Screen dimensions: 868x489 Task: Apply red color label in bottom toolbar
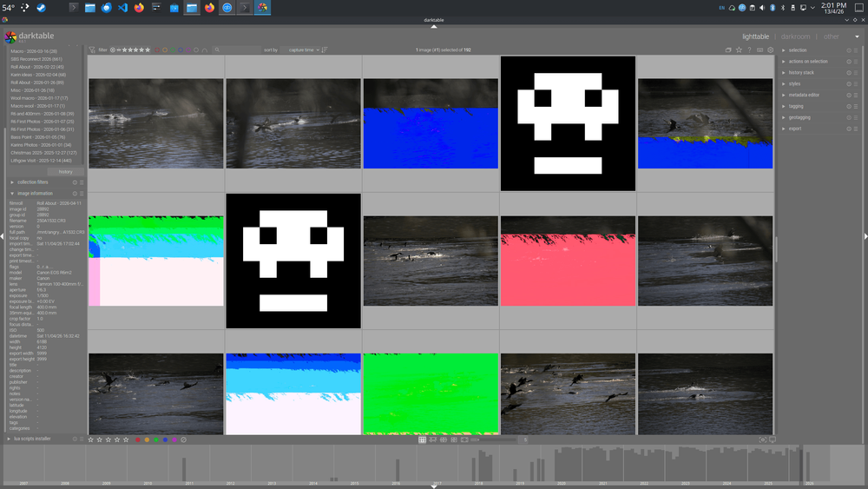pos(138,439)
